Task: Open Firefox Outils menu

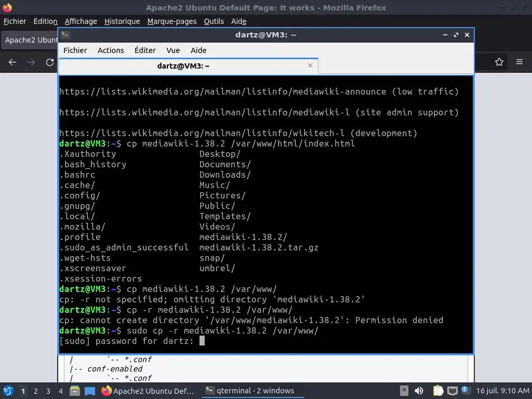Action: [214, 21]
